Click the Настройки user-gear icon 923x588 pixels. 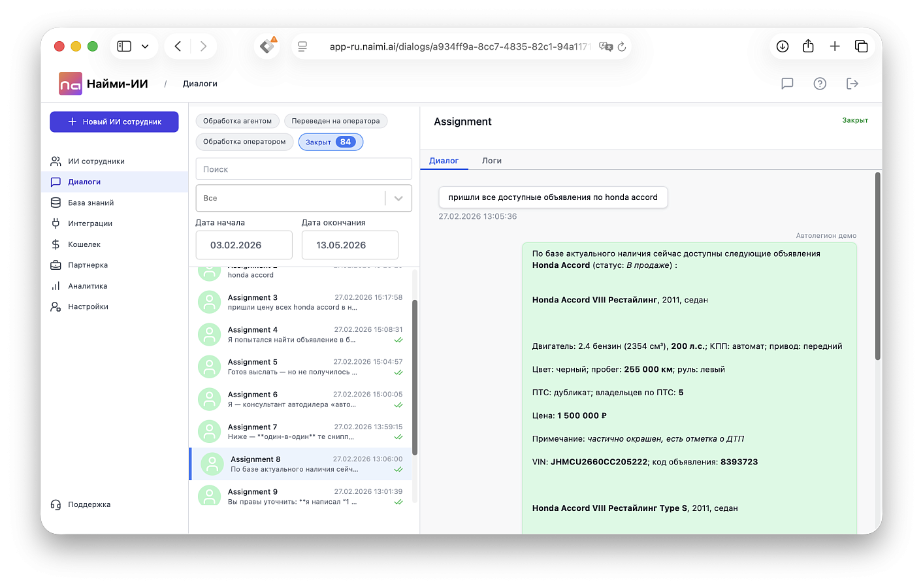pyautogui.click(x=56, y=306)
